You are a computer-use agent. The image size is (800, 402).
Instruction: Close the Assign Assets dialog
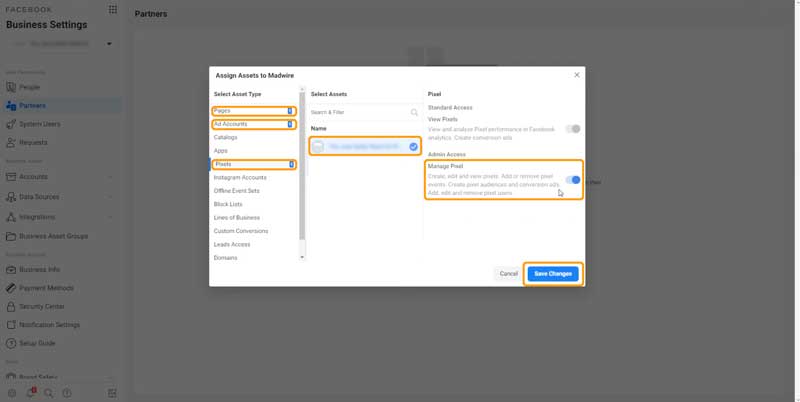click(577, 75)
